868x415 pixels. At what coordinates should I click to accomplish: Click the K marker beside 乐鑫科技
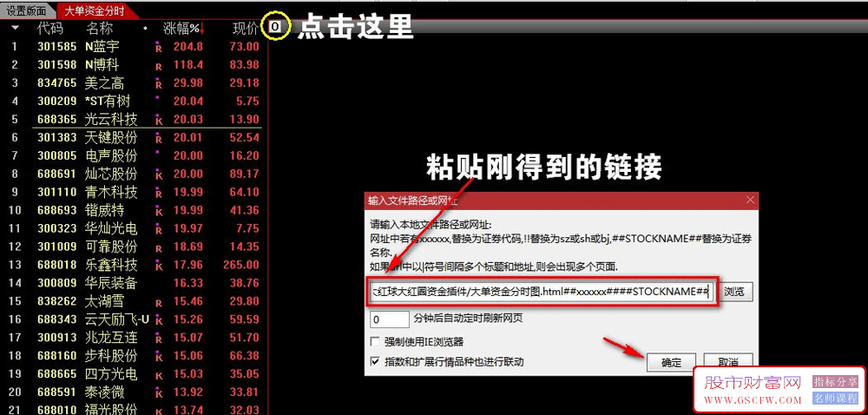coord(159,267)
